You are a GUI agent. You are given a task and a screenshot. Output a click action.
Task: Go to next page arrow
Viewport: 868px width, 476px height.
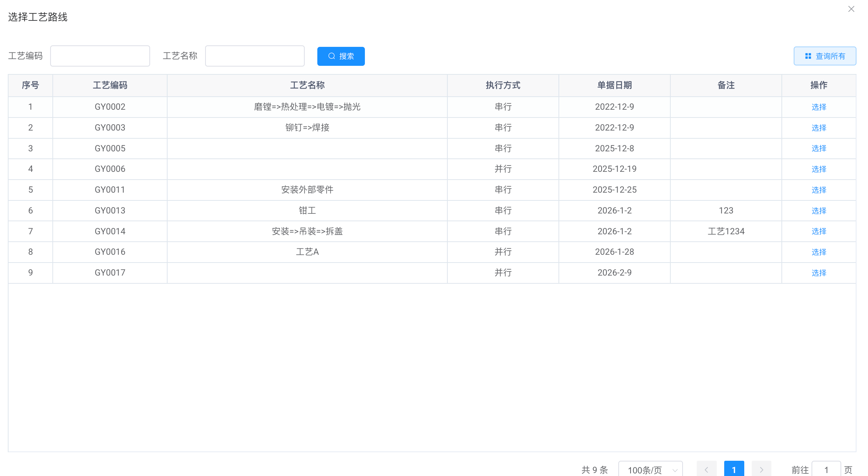(761, 470)
